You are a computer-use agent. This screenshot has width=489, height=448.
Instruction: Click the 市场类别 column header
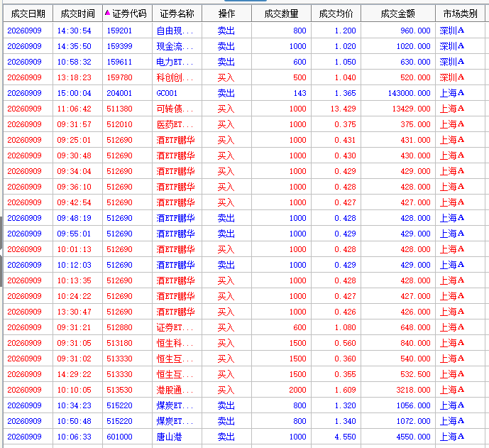[x=461, y=13]
